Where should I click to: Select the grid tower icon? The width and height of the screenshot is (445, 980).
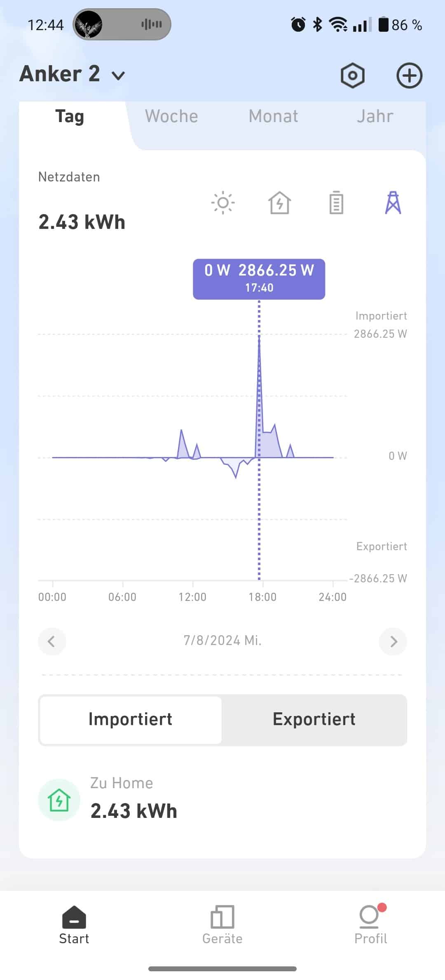(393, 203)
